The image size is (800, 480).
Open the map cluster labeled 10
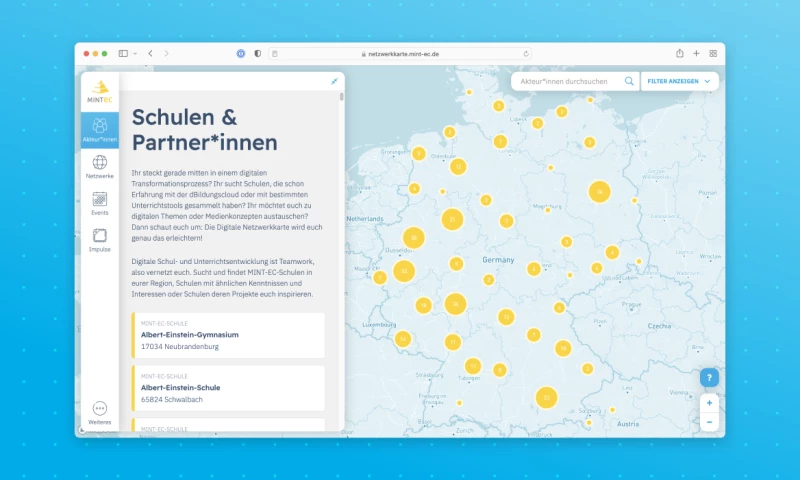coord(563,348)
